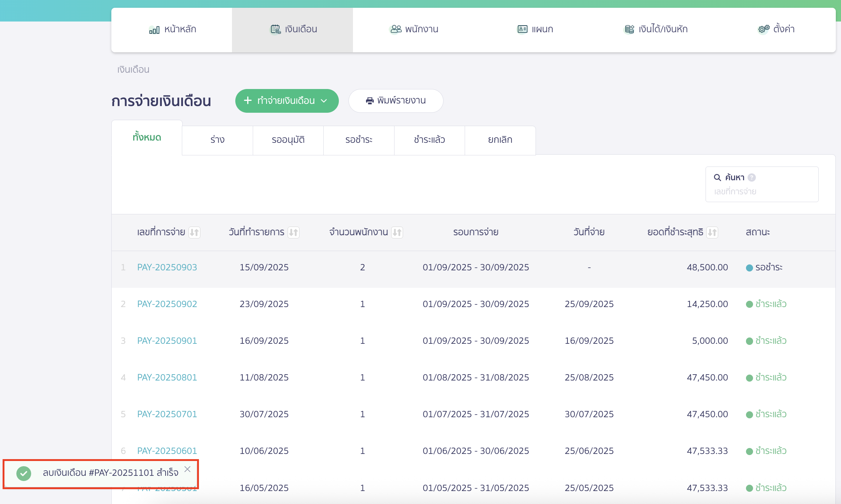Click the แผนก ID card icon

(522, 29)
